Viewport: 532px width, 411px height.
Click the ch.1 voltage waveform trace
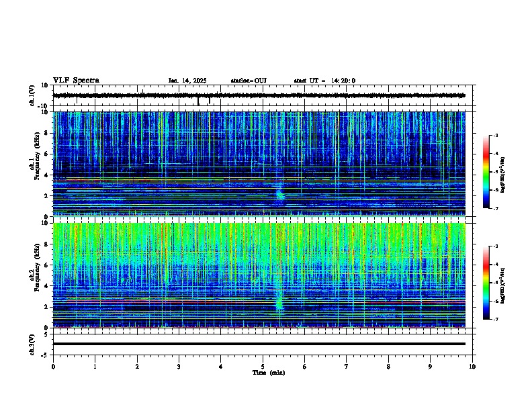click(x=259, y=95)
